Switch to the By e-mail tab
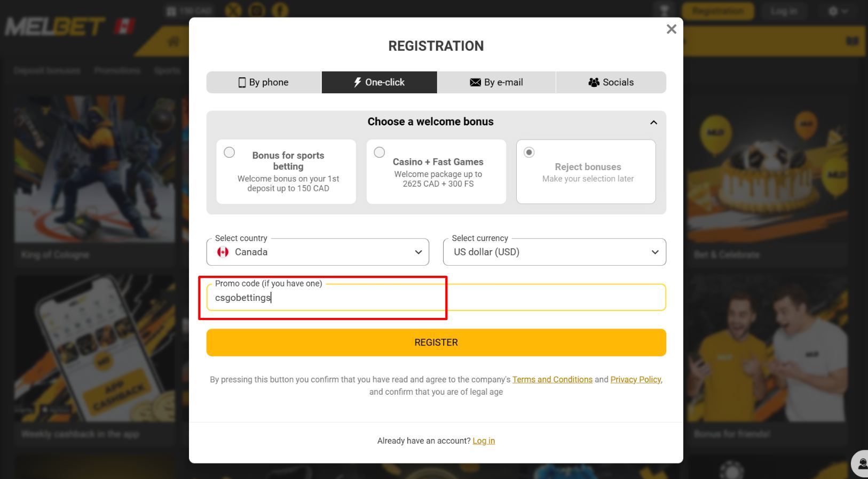 496,83
